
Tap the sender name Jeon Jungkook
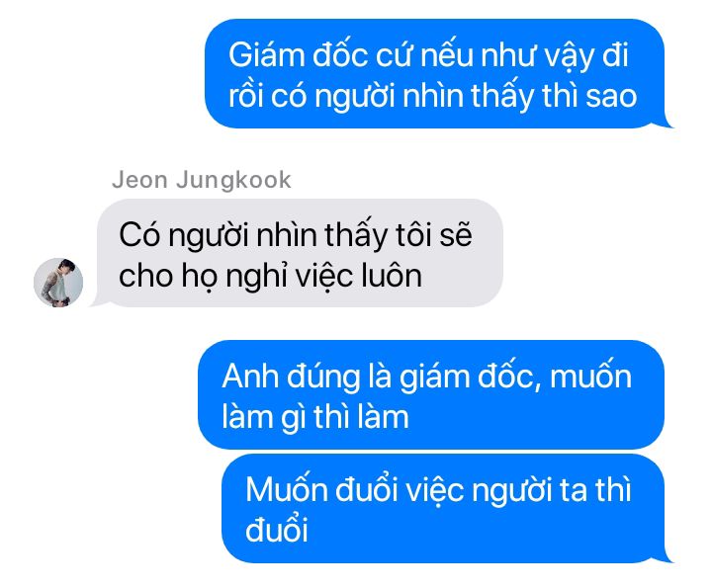point(201,180)
